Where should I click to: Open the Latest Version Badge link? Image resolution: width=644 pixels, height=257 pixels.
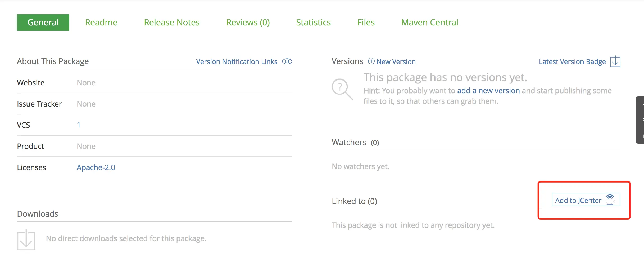pos(572,62)
